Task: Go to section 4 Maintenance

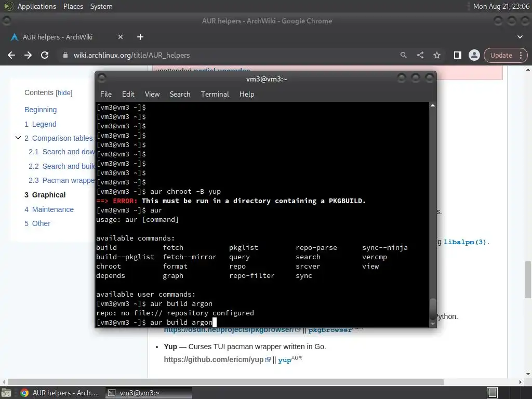Action: pyautogui.click(x=49, y=209)
